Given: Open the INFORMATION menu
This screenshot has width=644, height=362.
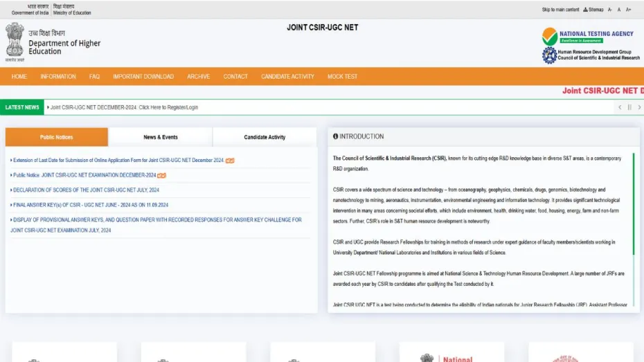Looking at the screenshot, I should click(58, 76).
